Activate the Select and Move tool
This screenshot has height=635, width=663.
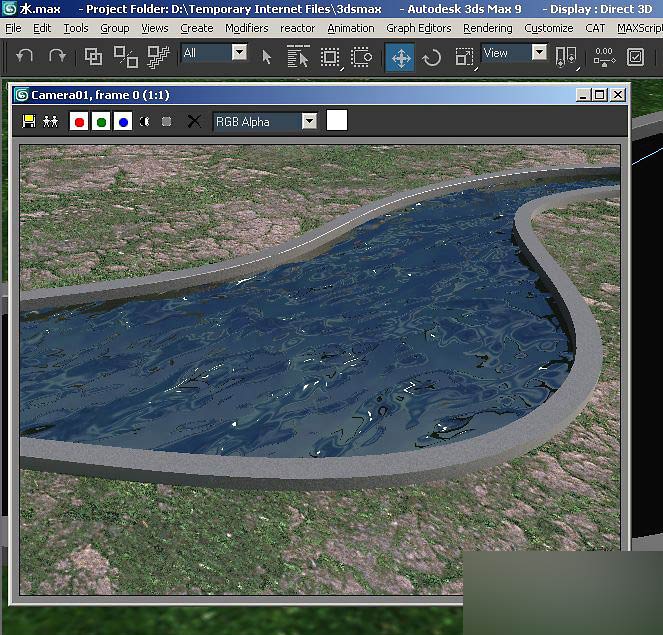400,57
